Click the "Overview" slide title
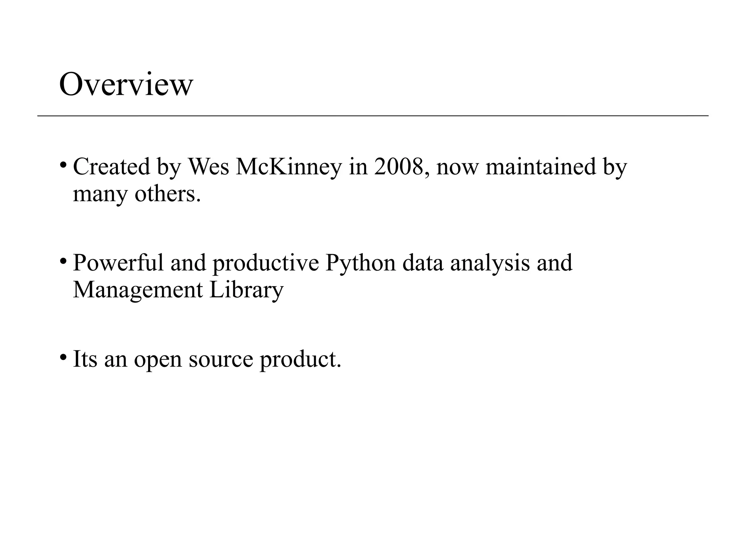 126,84
